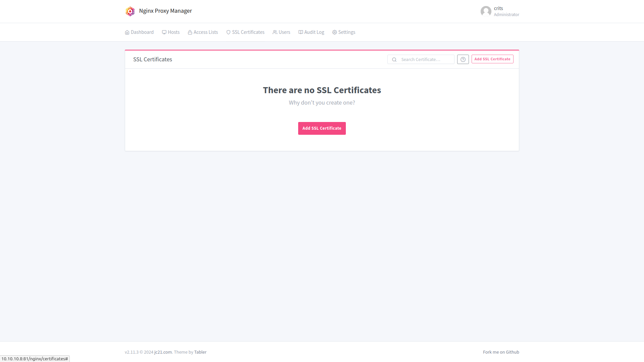Select the SSL Certificates nav tab
Image resolution: width=644 pixels, height=362 pixels.
coord(245,32)
